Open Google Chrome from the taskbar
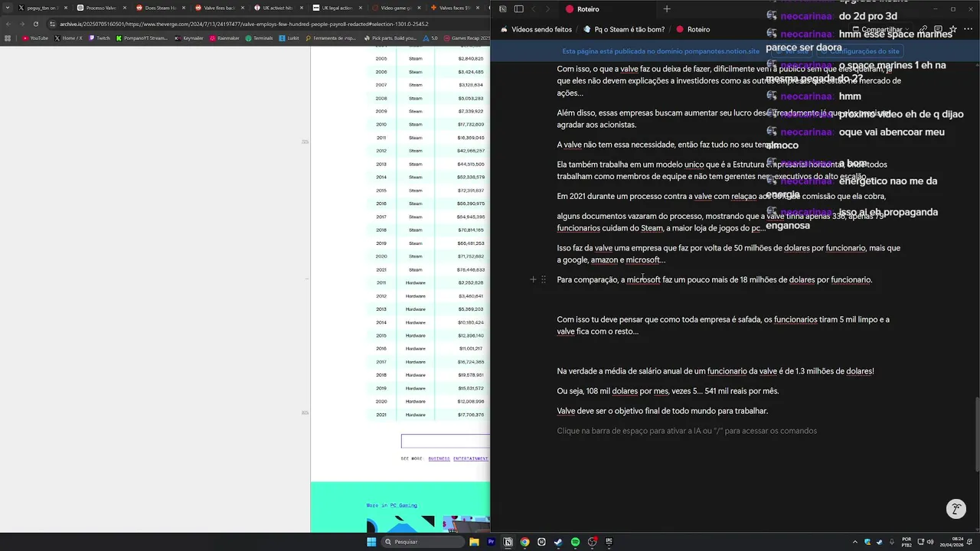Image resolution: width=980 pixels, height=551 pixels. click(524, 542)
